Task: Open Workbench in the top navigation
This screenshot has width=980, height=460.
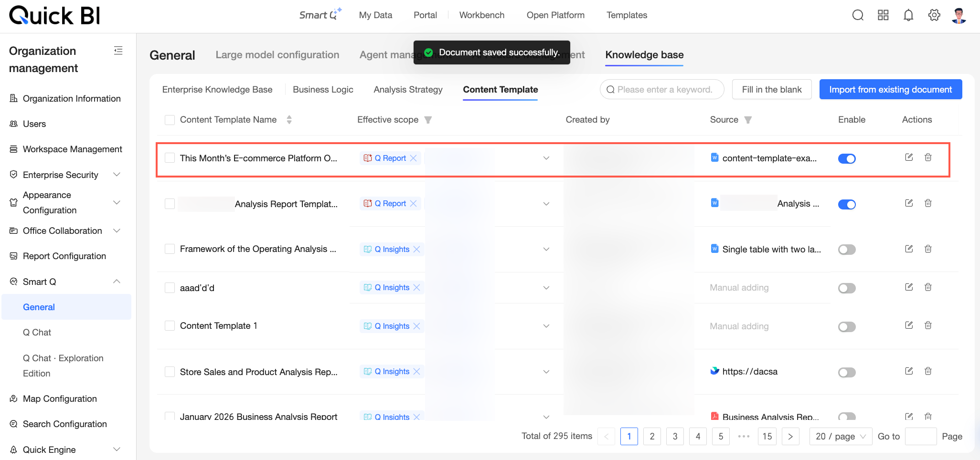Action: (482, 15)
